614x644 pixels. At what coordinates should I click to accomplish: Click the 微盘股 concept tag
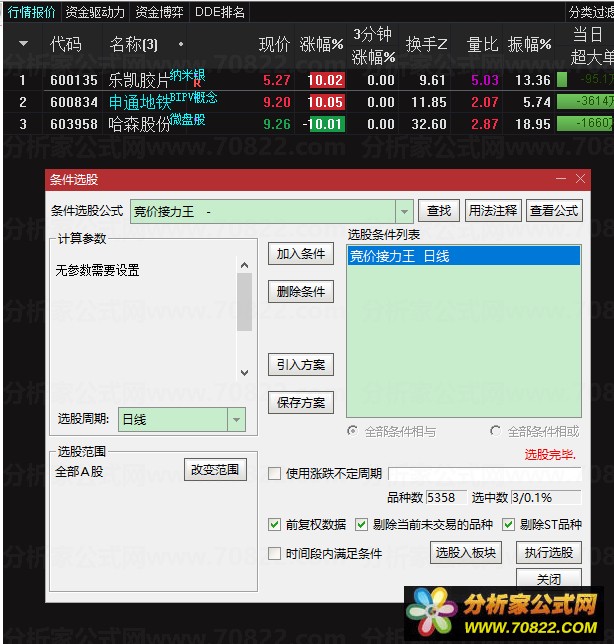pyautogui.click(x=187, y=119)
